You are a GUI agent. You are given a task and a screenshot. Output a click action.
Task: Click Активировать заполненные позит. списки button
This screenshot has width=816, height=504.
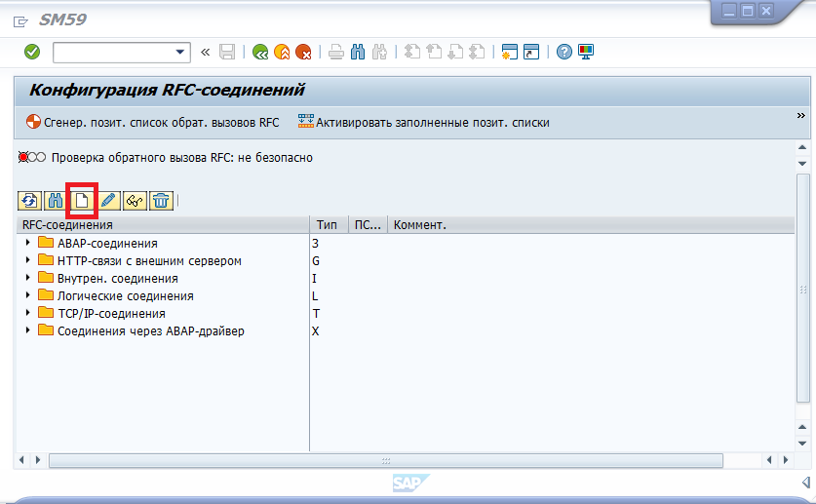424,123
